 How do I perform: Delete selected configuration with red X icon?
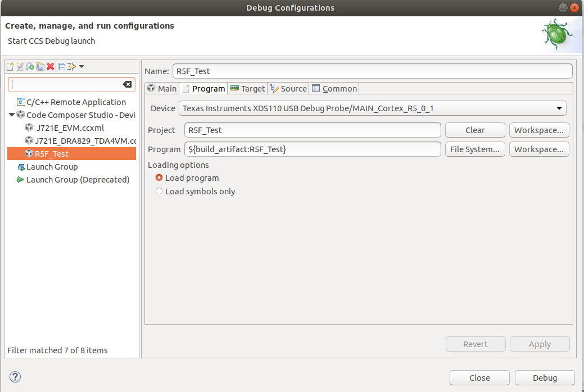click(50, 67)
